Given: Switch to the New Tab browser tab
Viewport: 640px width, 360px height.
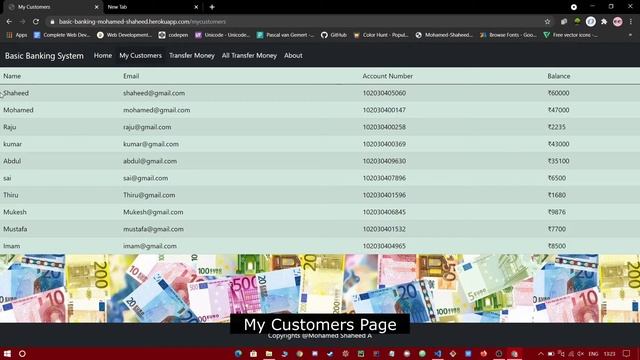Looking at the screenshot, I should coord(151,7).
